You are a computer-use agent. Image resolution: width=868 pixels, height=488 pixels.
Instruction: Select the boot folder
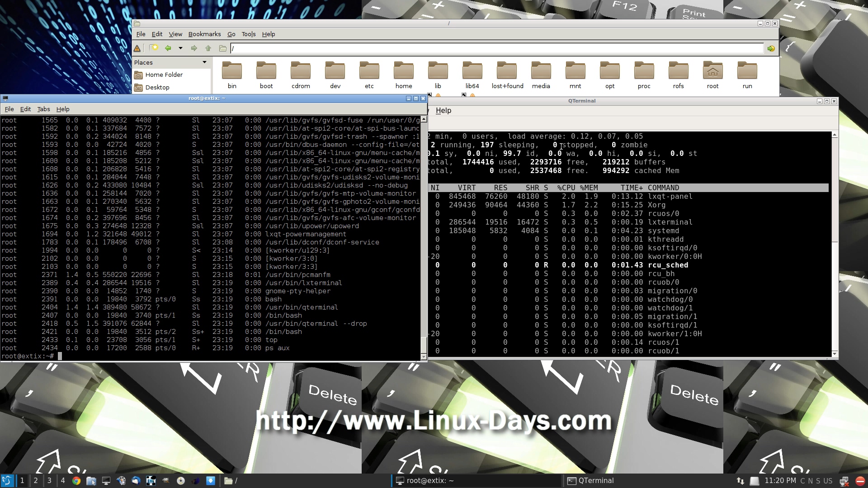pos(266,75)
